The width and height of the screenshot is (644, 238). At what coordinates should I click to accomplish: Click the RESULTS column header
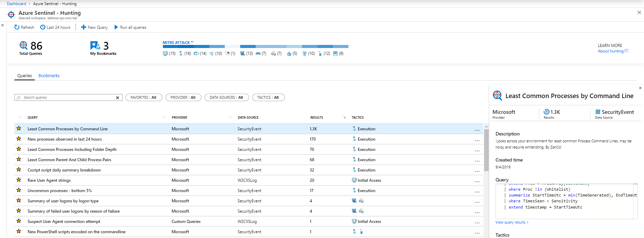tap(317, 118)
